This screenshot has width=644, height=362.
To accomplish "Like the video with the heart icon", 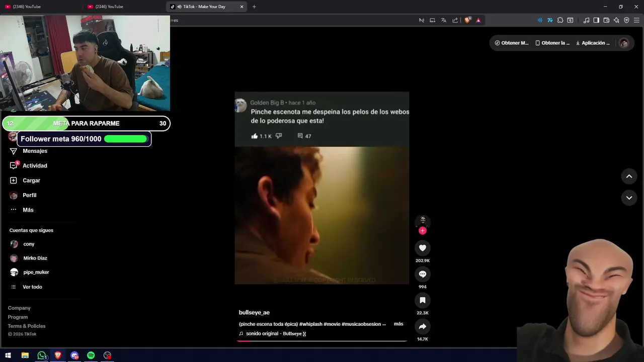I will pyautogui.click(x=423, y=248).
